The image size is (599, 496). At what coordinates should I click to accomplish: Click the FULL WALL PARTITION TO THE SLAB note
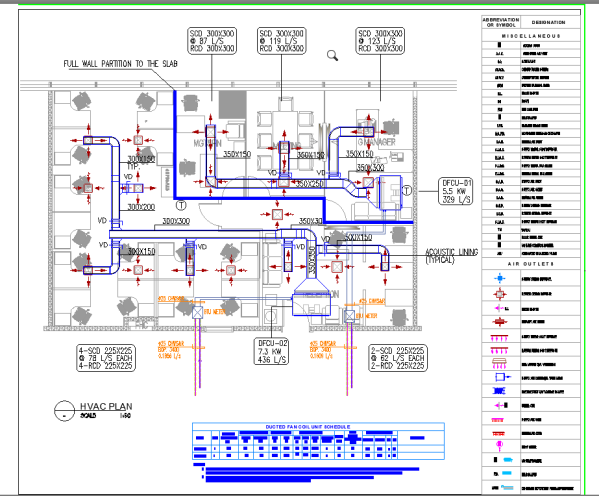pyautogui.click(x=120, y=64)
